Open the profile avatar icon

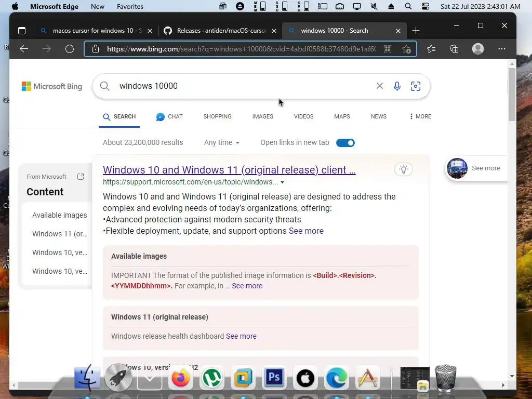[x=478, y=49]
